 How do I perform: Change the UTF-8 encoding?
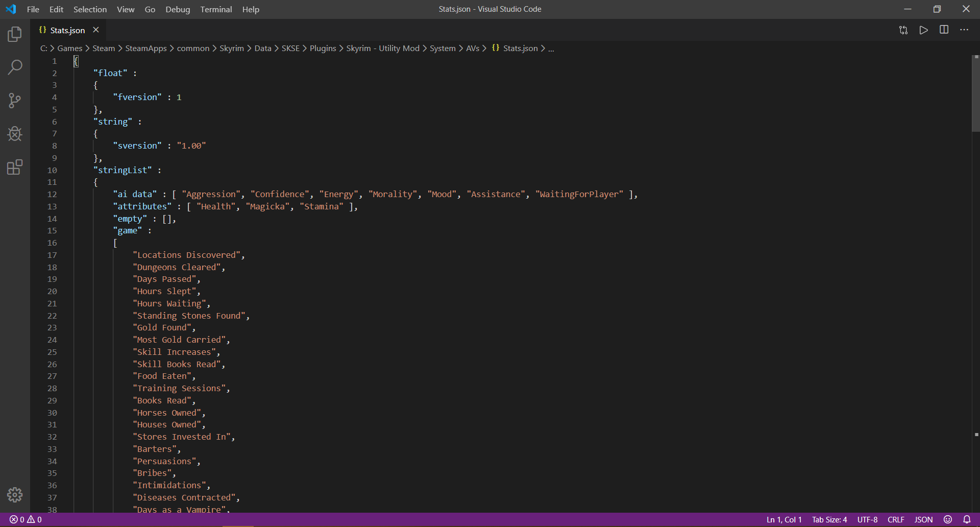tap(867, 520)
